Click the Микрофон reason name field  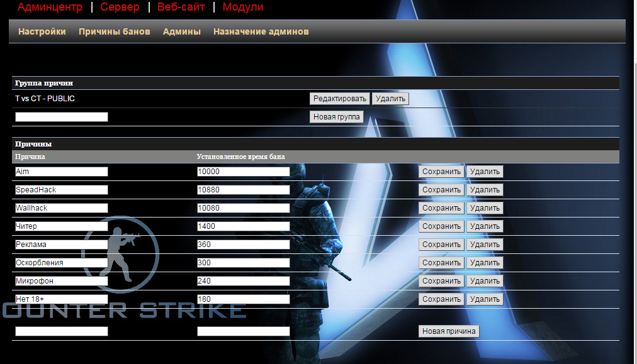[x=62, y=281]
